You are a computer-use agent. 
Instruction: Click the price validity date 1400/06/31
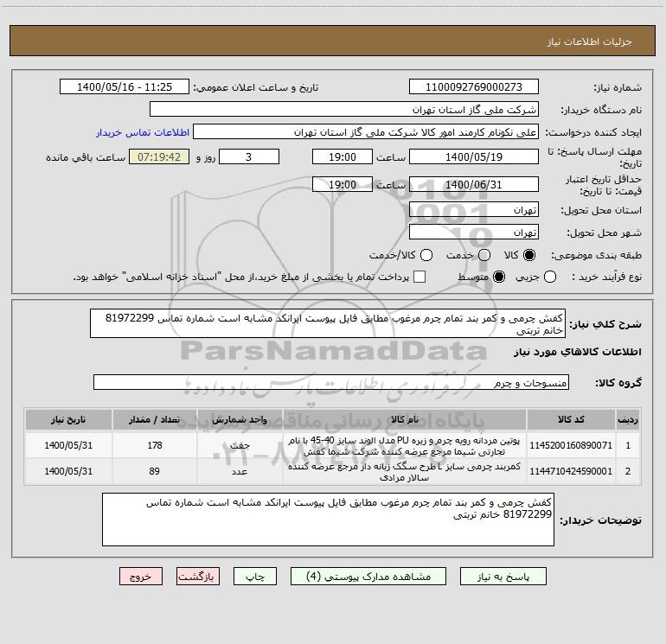tap(474, 185)
